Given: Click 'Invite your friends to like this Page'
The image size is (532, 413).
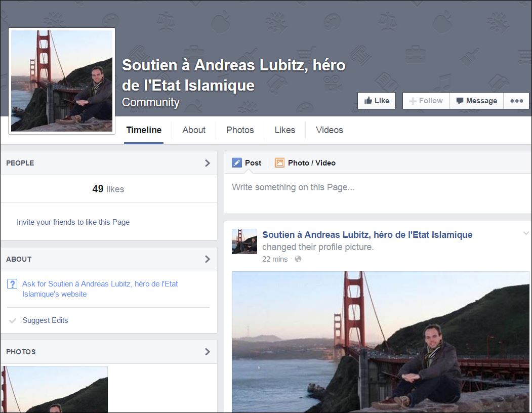Looking at the screenshot, I should click(73, 222).
